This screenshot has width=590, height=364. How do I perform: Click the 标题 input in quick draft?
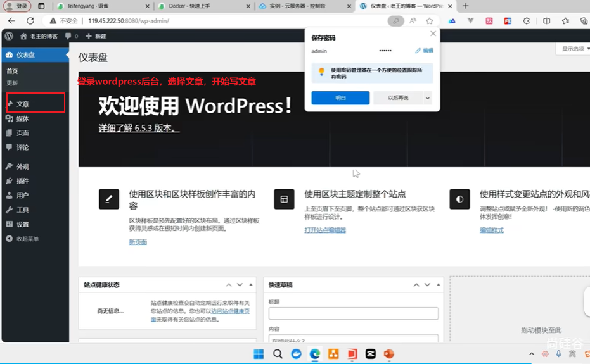coord(354,313)
